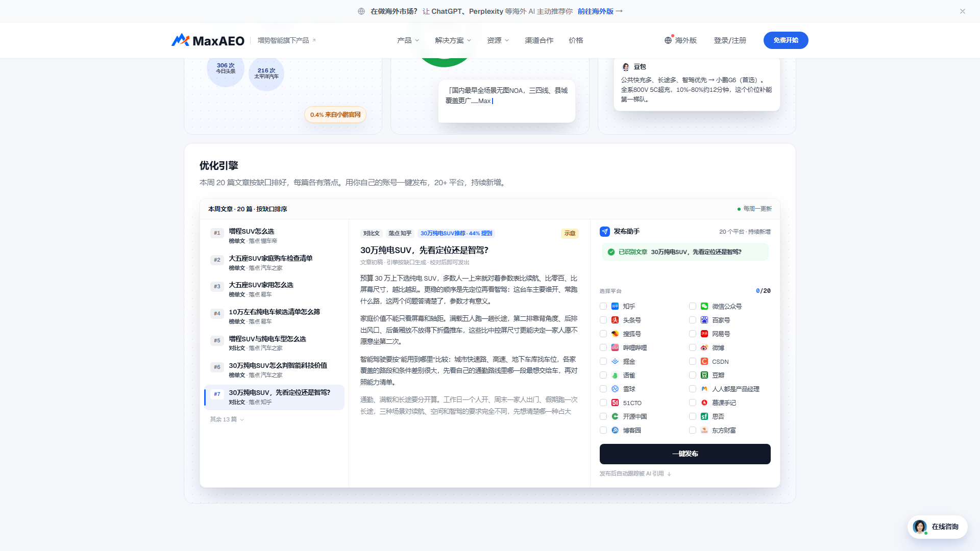The height and width of the screenshot is (551, 980).
Task: Click the 慕课手记 platform icon
Action: click(x=704, y=403)
